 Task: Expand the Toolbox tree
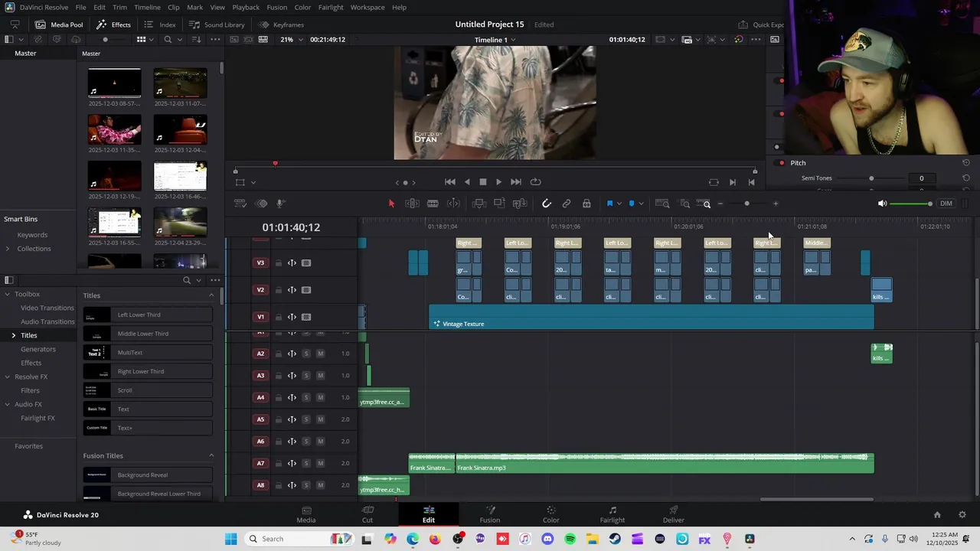(x=8, y=294)
